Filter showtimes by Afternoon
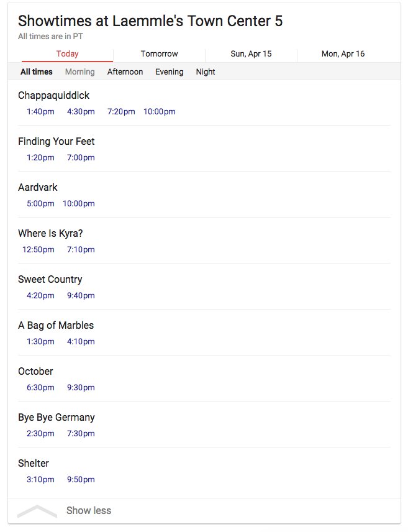The height and width of the screenshot is (532, 408). point(125,72)
